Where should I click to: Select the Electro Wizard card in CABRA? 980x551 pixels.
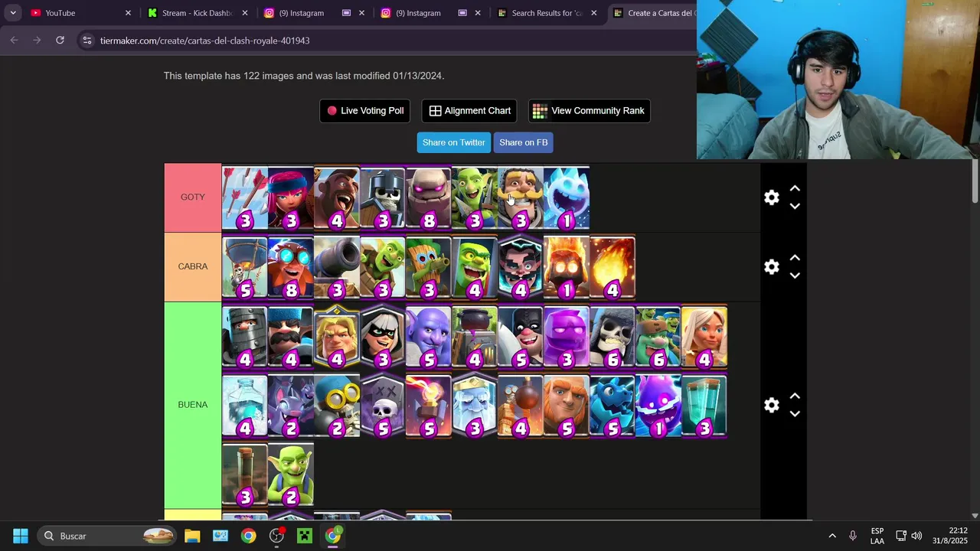pyautogui.click(x=521, y=267)
